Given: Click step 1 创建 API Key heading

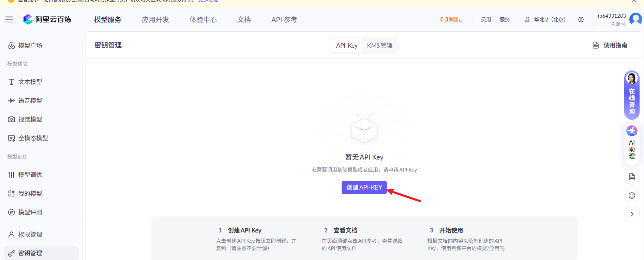Looking at the screenshot, I should point(245,230).
